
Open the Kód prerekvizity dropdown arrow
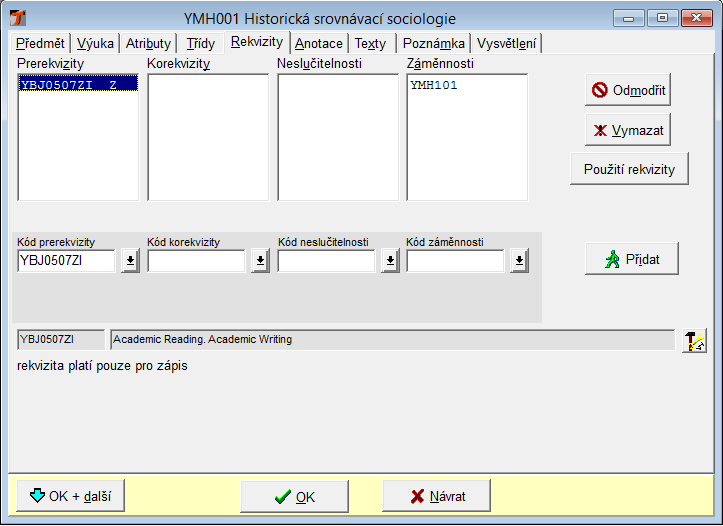click(130, 261)
